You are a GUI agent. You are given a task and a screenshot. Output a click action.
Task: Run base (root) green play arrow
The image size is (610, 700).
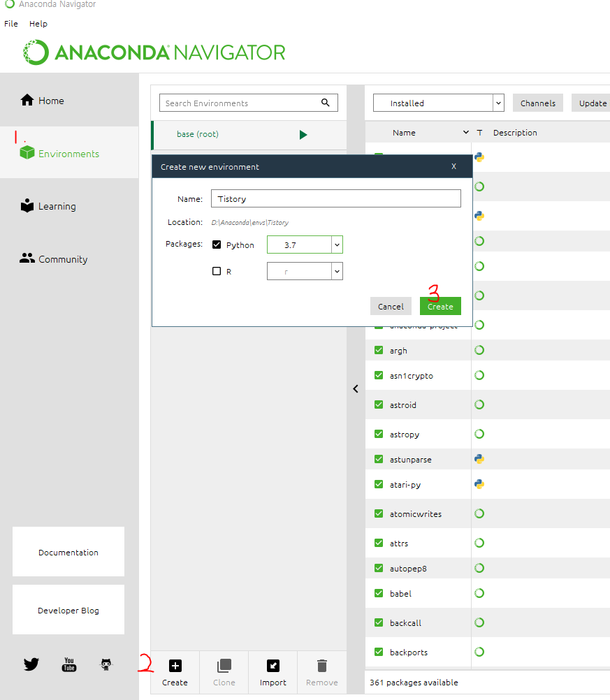[303, 134]
